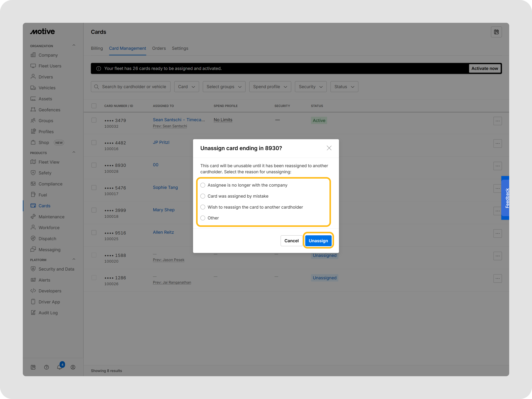Click Activate now in the banner
The width and height of the screenshot is (532, 399).
(485, 68)
